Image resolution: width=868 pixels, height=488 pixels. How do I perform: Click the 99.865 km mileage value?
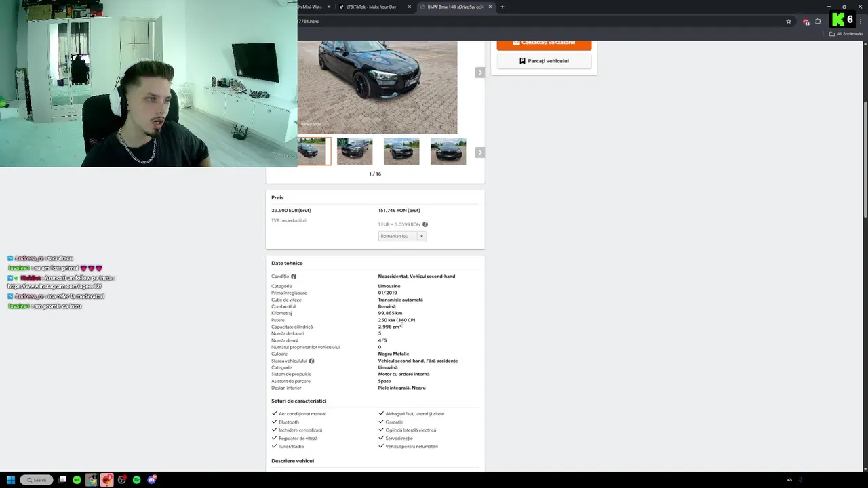(x=390, y=313)
